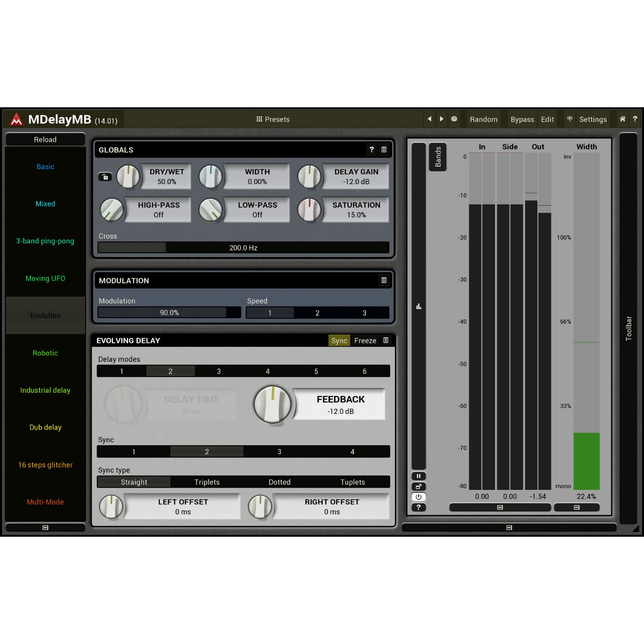Click the MIDI settings icon beside Settings

570,119
